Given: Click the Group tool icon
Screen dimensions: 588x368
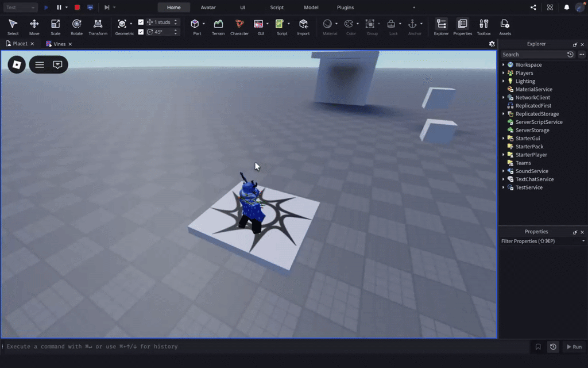Looking at the screenshot, I should (x=370, y=24).
